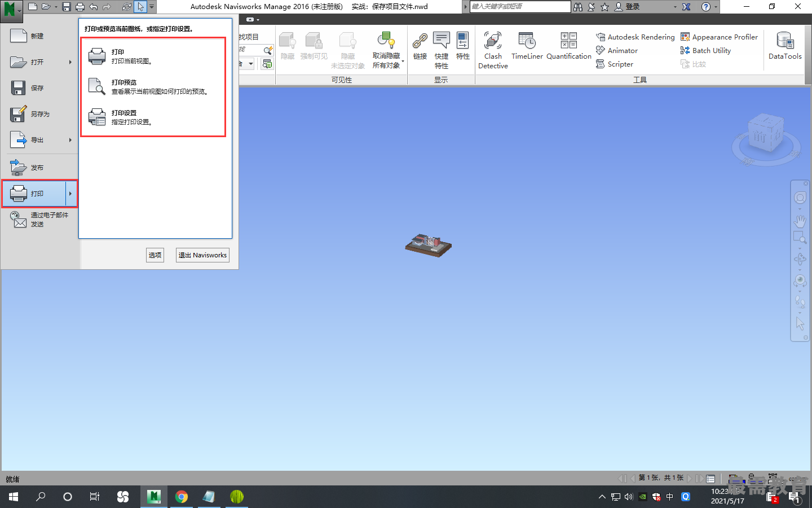Click the star favorites icon in title bar
812x508 pixels.
(604, 7)
